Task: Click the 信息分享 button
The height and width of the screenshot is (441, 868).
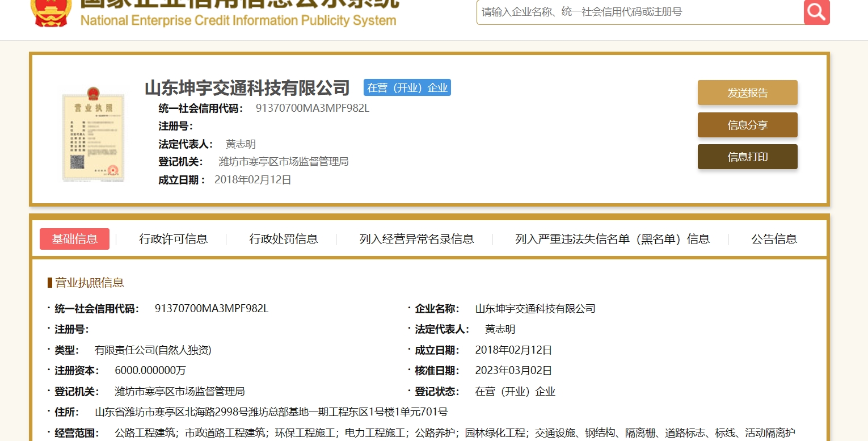Action: coord(747,125)
